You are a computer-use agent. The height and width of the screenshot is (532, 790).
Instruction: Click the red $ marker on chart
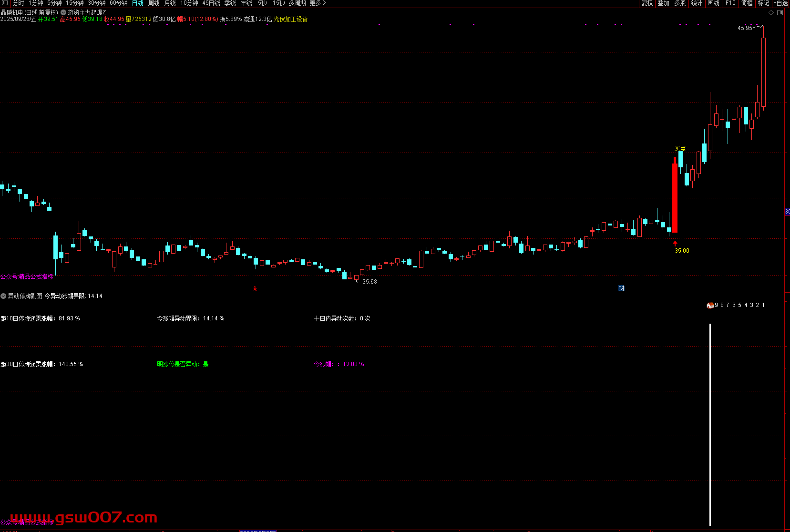pyautogui.click(x=255, y=288)
